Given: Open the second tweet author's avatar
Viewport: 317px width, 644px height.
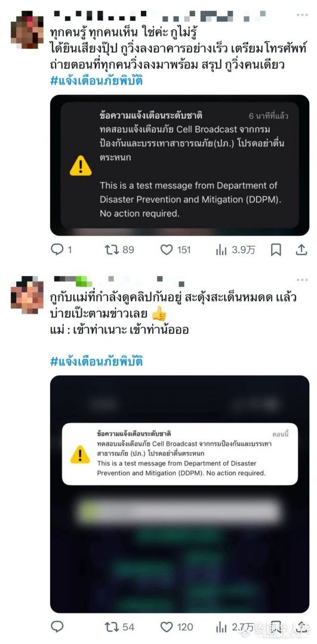Looking at the screenshot, I should click(27, 295).
